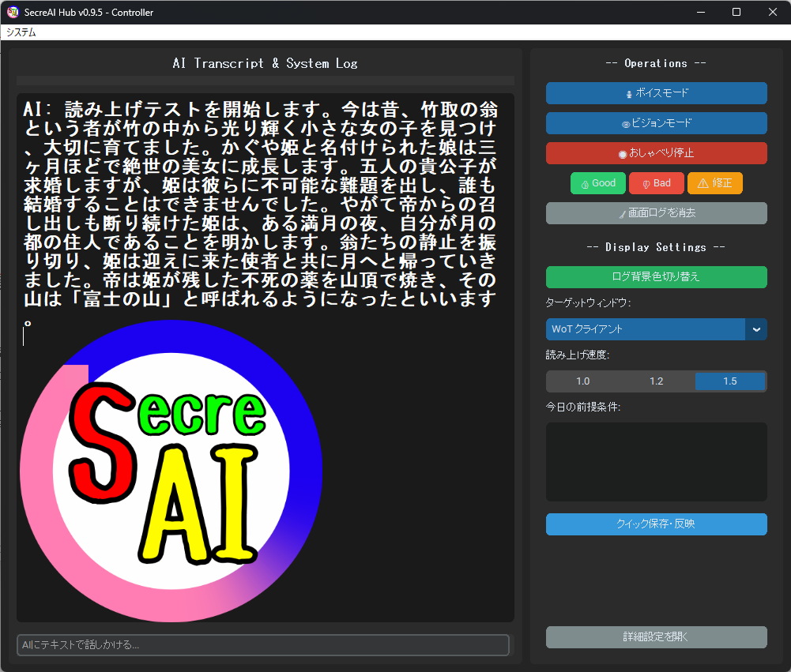
Task: Mark the response as Bad
Action: tap(657, 183)
